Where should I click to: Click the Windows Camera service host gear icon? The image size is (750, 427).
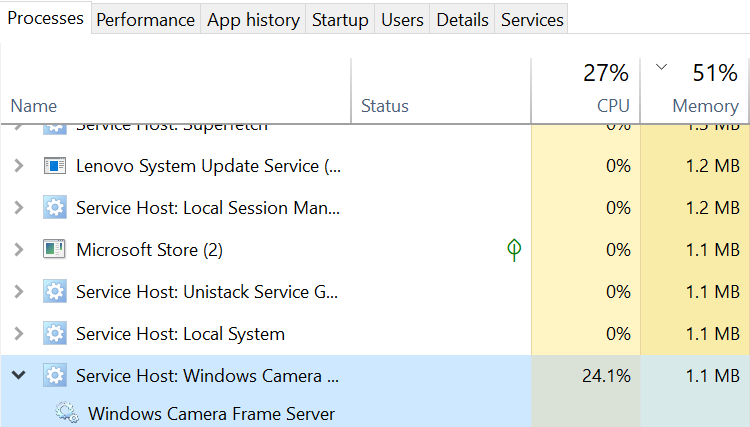[55, 376]
